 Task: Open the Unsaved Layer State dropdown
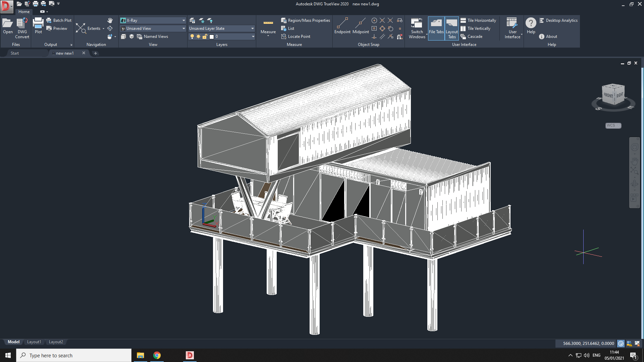(252, 28)
